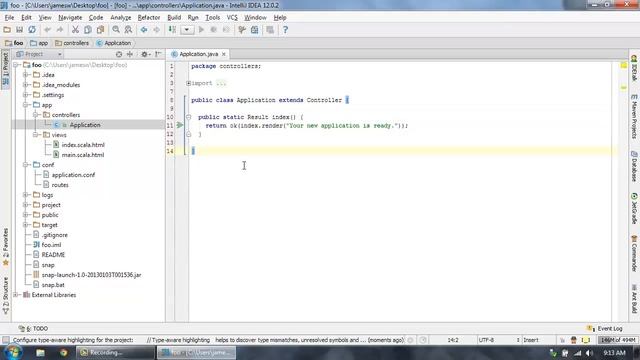Open the Project view selector dropdown
The height and width of the screenshot is (360, 640).
pos(39,54)
